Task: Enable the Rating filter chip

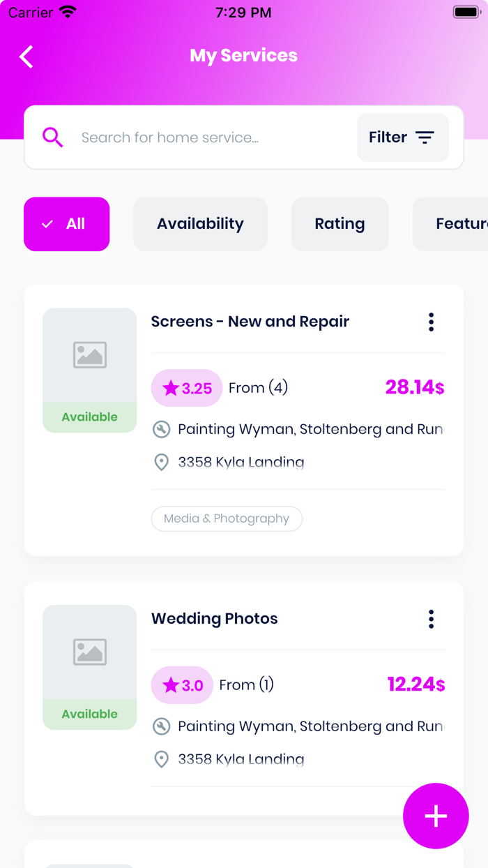Action: click(340, 224)
